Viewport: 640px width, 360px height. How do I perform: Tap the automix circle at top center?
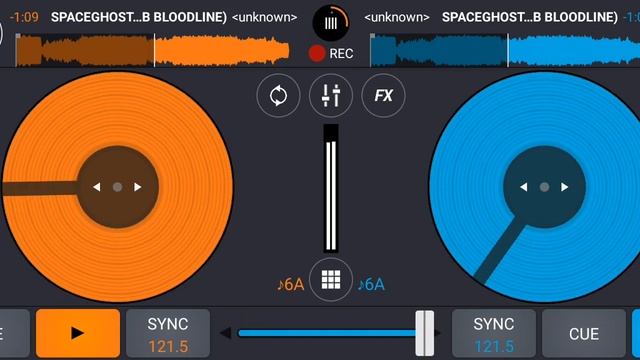331,23
